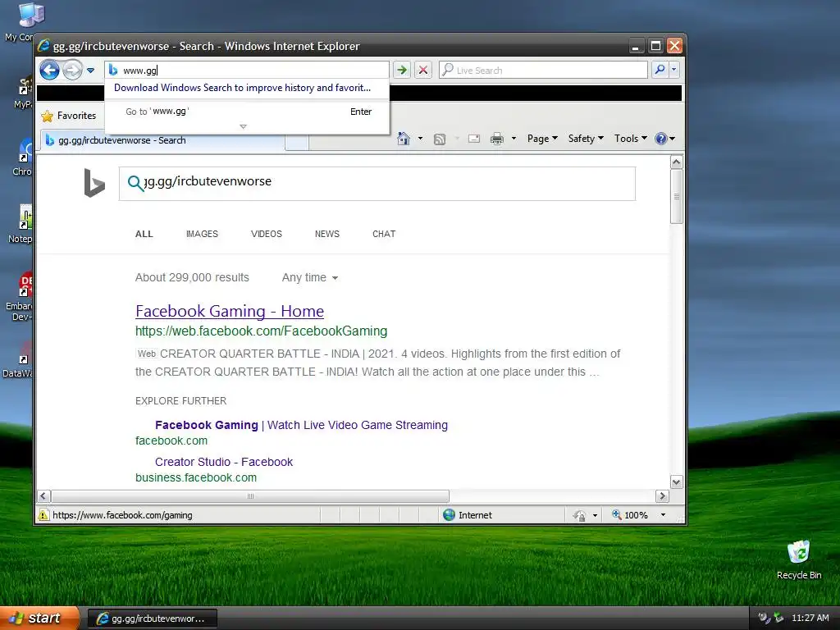Screen dimensions: 840x630
Task: Select the ALL results tab
Action: [x=144, y=234]
